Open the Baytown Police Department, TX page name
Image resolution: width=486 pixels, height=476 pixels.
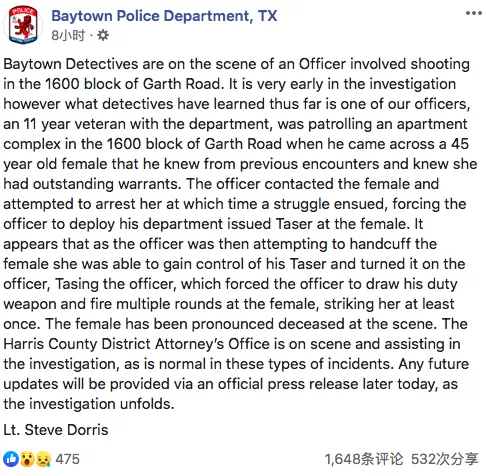[x=164, y=16]
